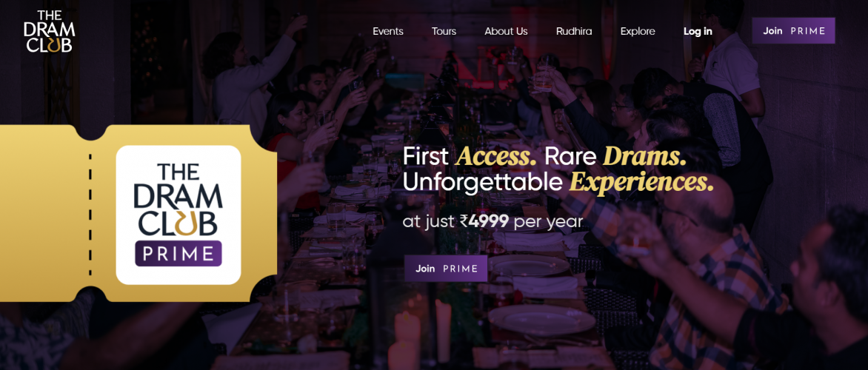Image resolution: width=868 pixels, height=370 pixels.
Task: Click the Log in link
Action: coord(698,32)
